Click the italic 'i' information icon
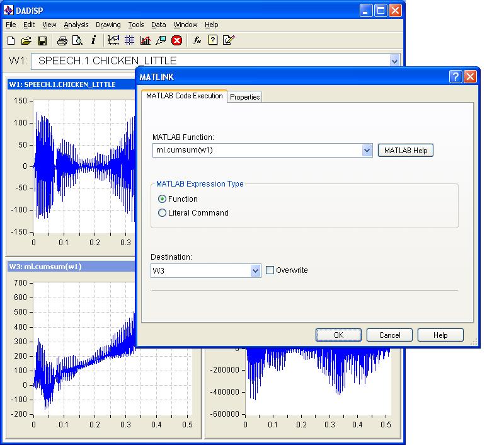Screen dimensions: 504x445 [x=93, y=40]
